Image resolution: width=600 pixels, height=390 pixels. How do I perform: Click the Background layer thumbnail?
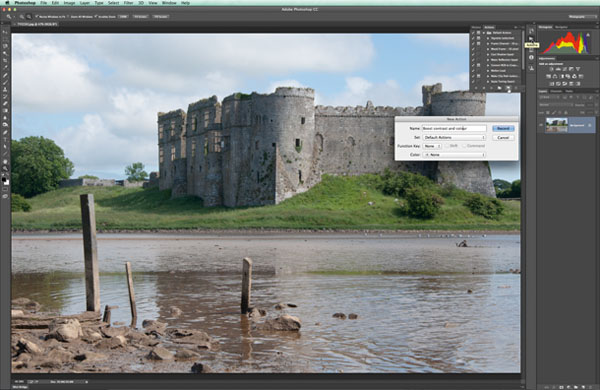click(x=557, y=125)
